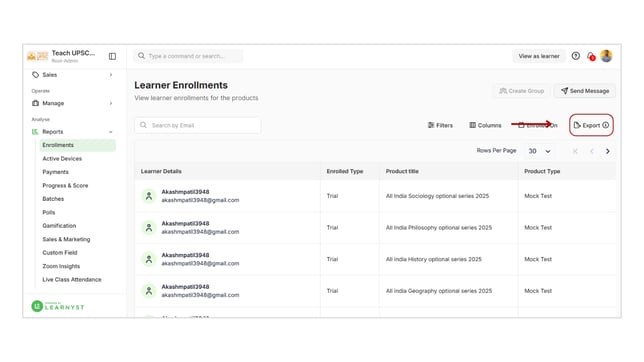Click the Send Message button

coord(585,91)
